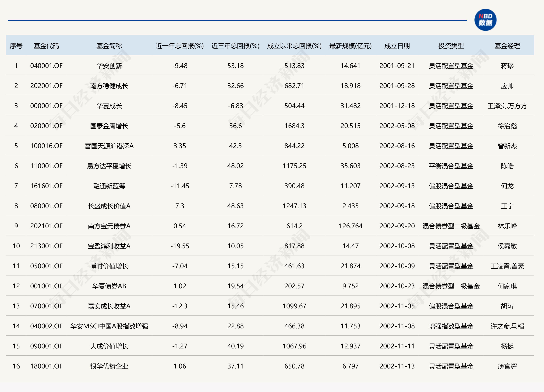Click the manager name 曾新杰
The image size is (544, 392).
coord(507,146)
